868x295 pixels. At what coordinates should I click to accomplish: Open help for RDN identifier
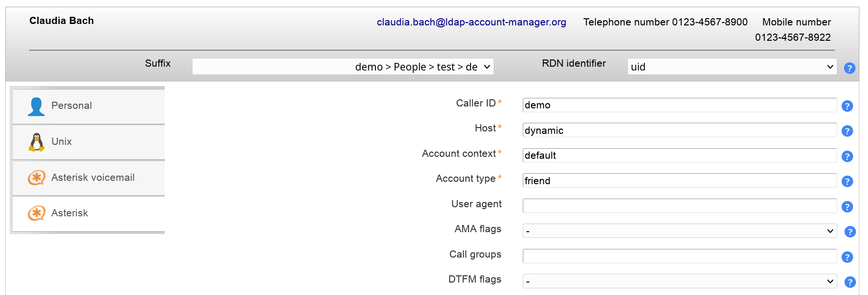click(849, 68)
